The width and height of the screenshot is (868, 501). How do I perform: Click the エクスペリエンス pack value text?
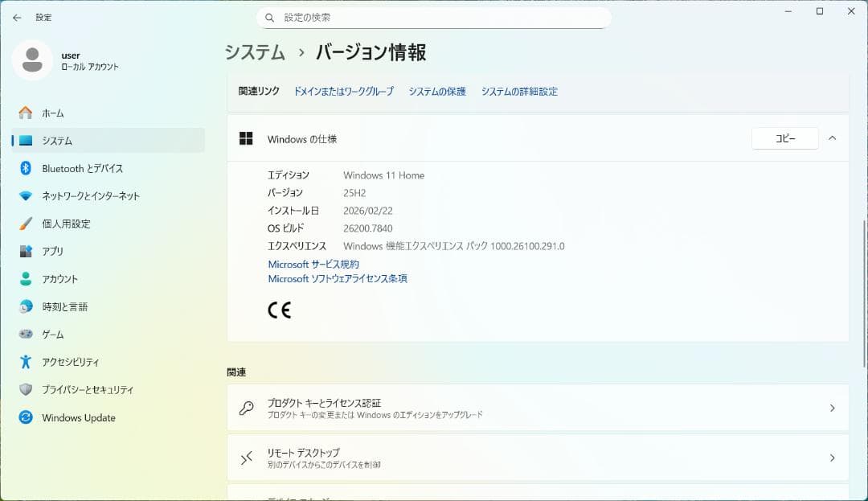coord(454,246)
